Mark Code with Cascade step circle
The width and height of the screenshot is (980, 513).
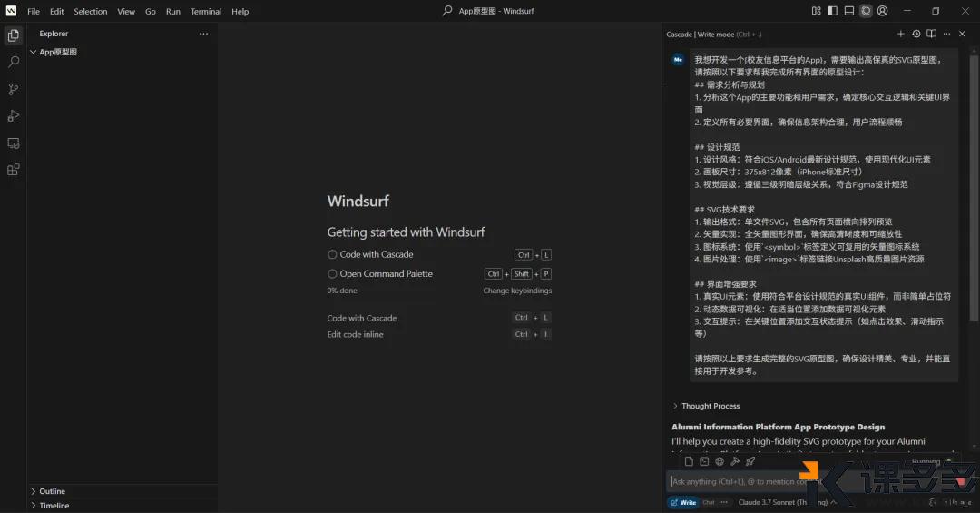click(x=332, y=254)
